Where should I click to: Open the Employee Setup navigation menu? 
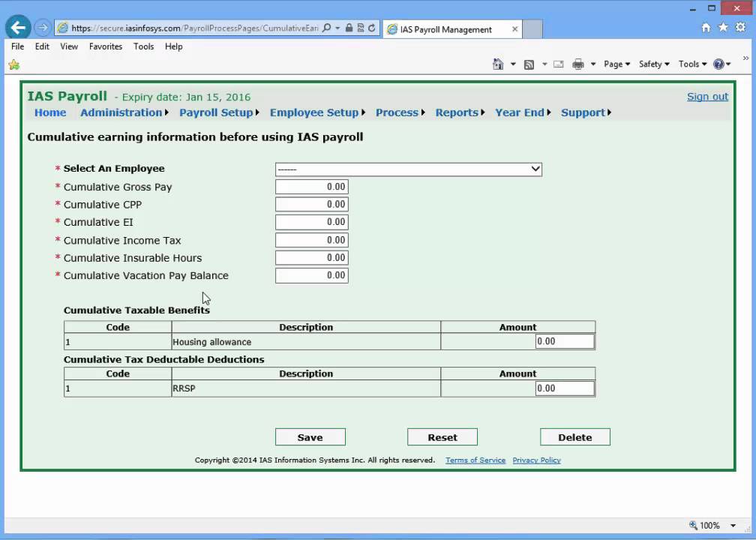[318, 112]
